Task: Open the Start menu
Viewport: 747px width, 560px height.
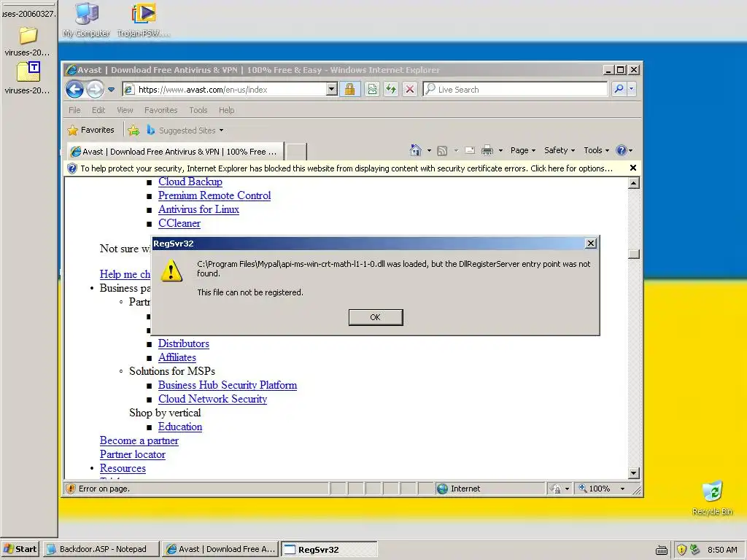Action: pyautogui.click(x=20, y=549)
